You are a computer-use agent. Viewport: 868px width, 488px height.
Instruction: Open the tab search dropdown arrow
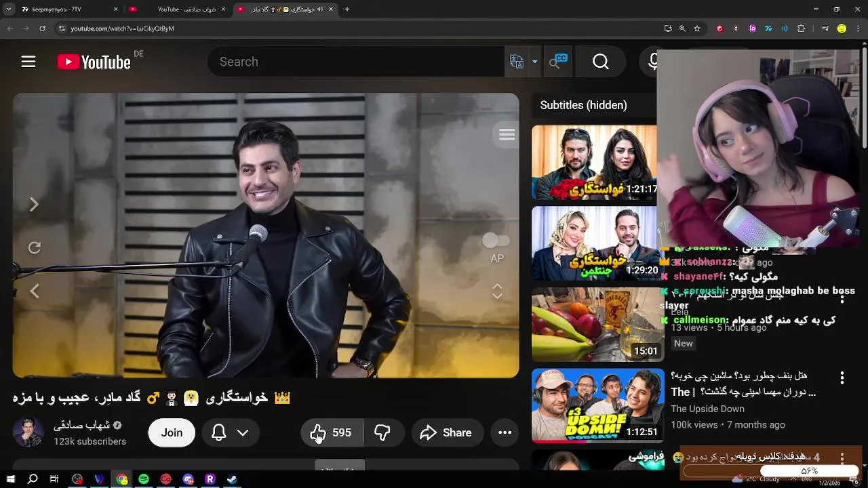tap(7, 9)
